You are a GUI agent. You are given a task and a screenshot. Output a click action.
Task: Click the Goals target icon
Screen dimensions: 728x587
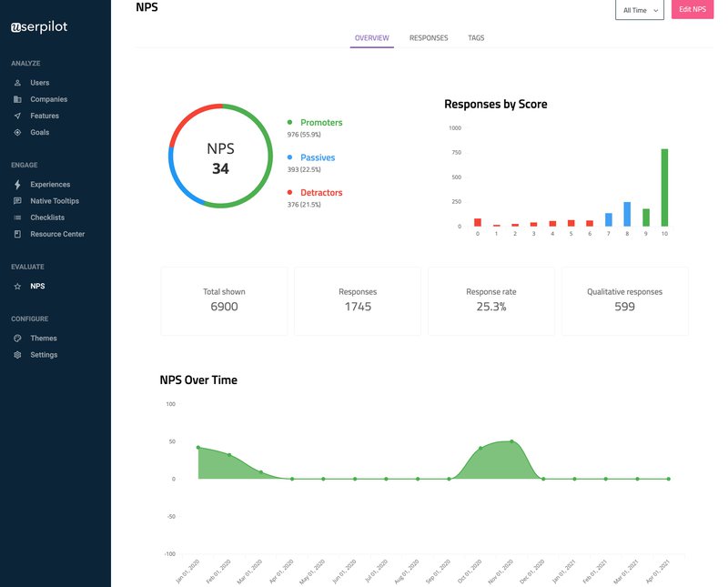(18, 132)
